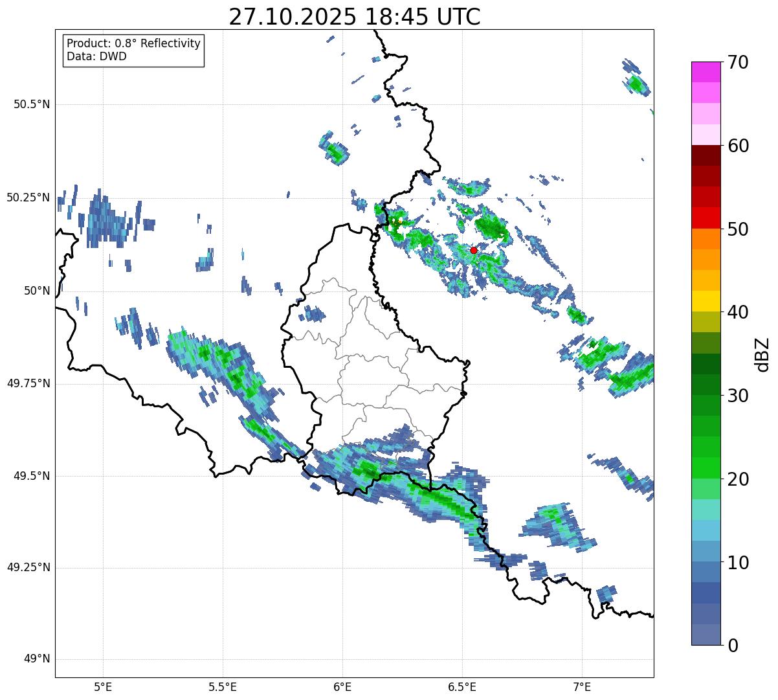Click the dBZ colorbar axis label
This screenshot has height=700, width=778.
tap(762, 354)
